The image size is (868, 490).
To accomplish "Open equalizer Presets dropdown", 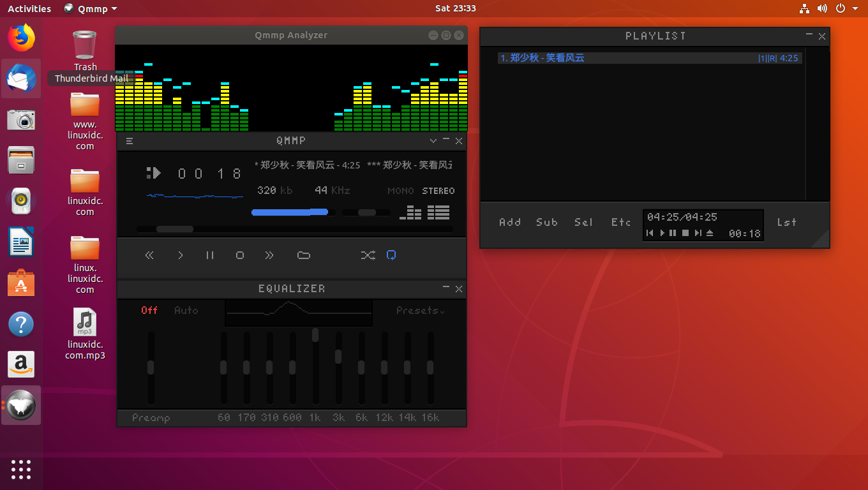I will [420, 310].
